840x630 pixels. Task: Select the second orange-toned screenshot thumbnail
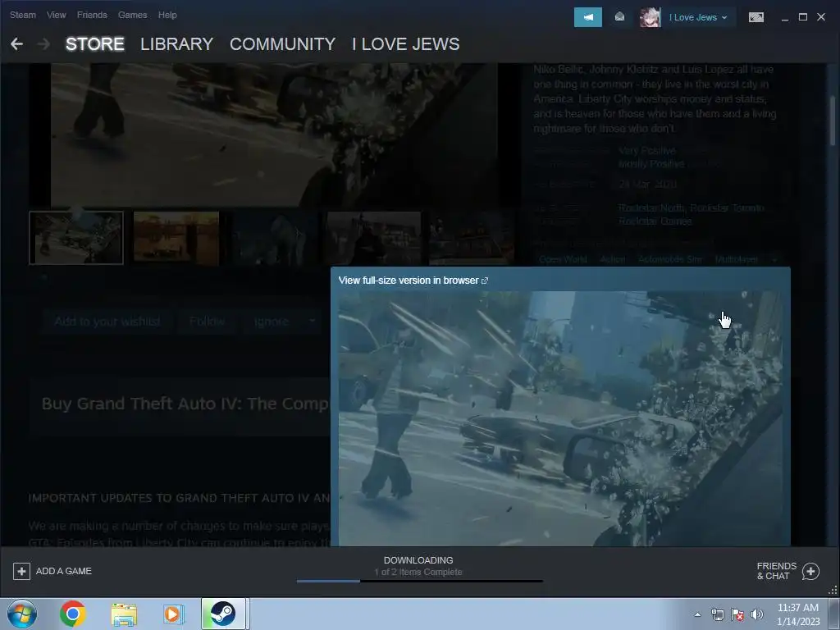point(176,238)
